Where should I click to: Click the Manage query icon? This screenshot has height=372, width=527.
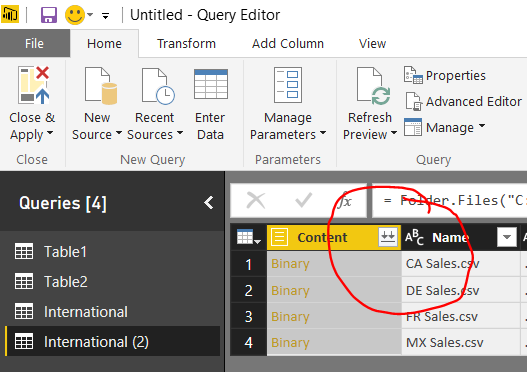click(x=413, y=127)
